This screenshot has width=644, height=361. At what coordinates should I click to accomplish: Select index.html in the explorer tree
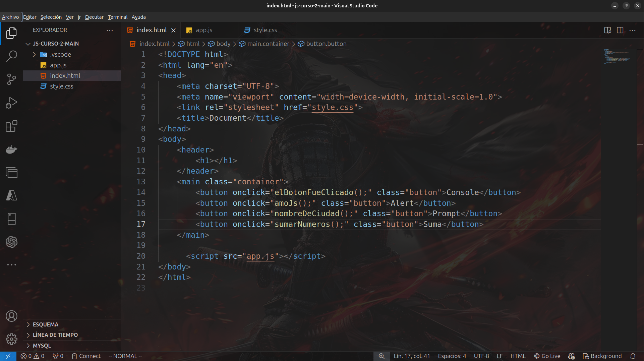coord(72,76)
